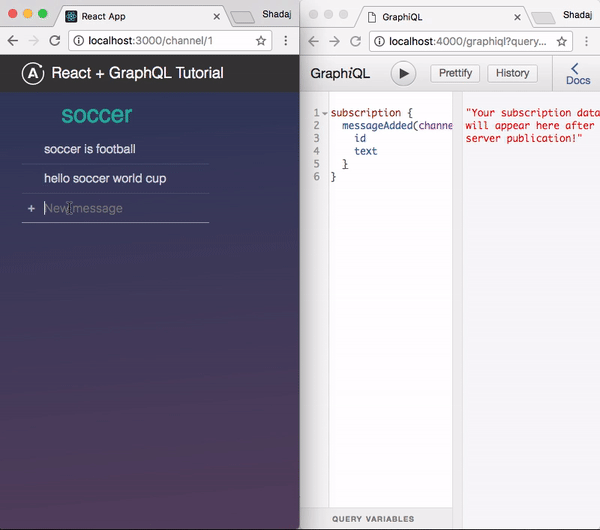Go back in the GraphiQL window
This screenshot has height=530, width=600.
click(x=313, y=41)
